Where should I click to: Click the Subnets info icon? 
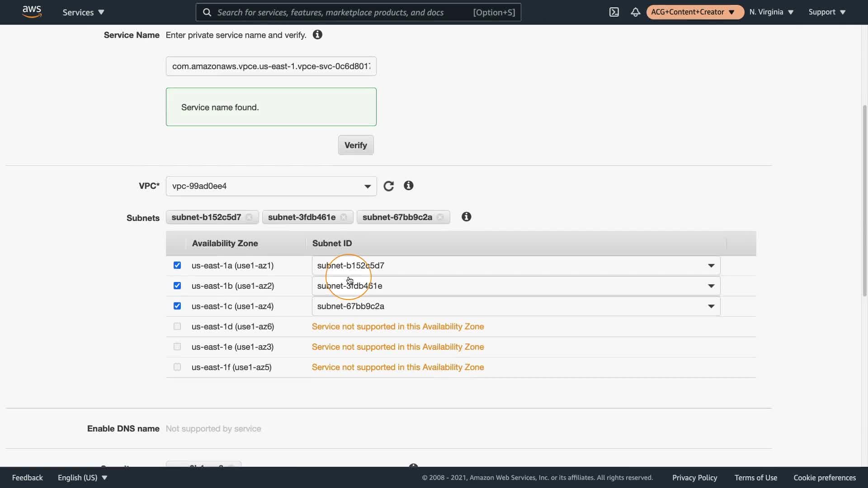466,217
